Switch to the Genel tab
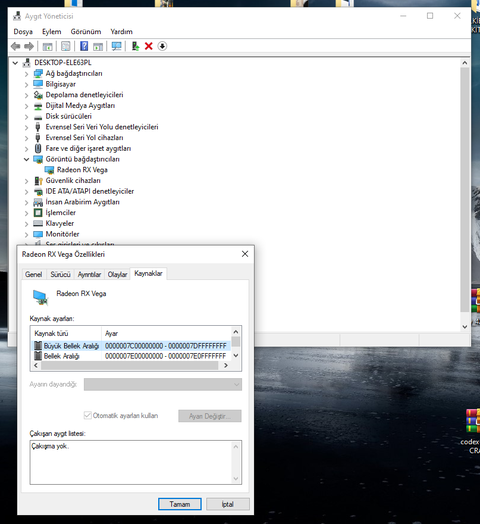 (34, 274)
